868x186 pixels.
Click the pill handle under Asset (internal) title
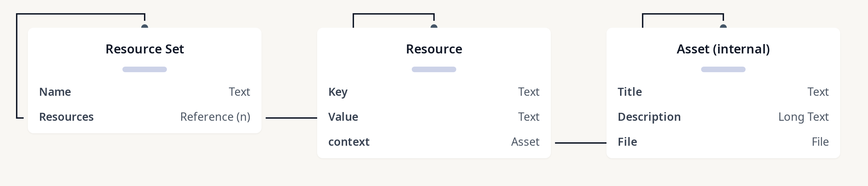click(723, 69)
